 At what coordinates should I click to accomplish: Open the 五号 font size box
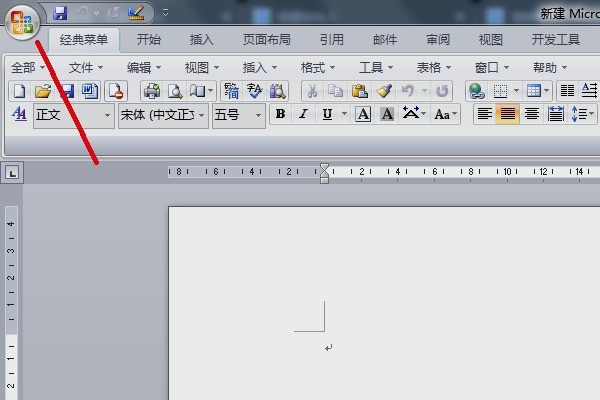[x=239, y=115]
